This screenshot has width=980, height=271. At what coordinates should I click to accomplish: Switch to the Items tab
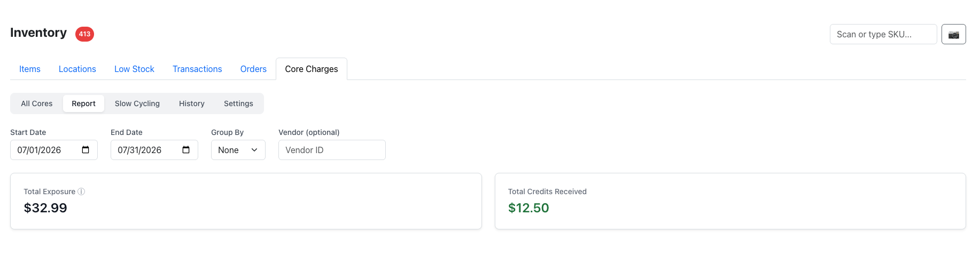pyautogui.click(x=30, y=69)
